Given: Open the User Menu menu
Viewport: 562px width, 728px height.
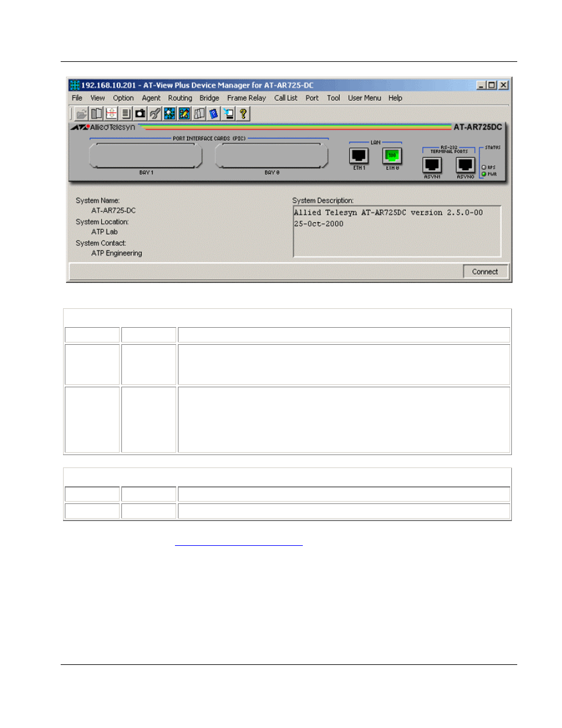Looking at the screenshot, I should click(364, 98).
